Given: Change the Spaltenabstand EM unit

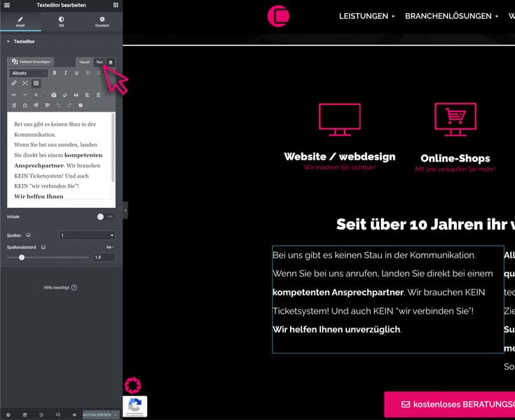Looking at the screenshot, I should pos(110,247).
